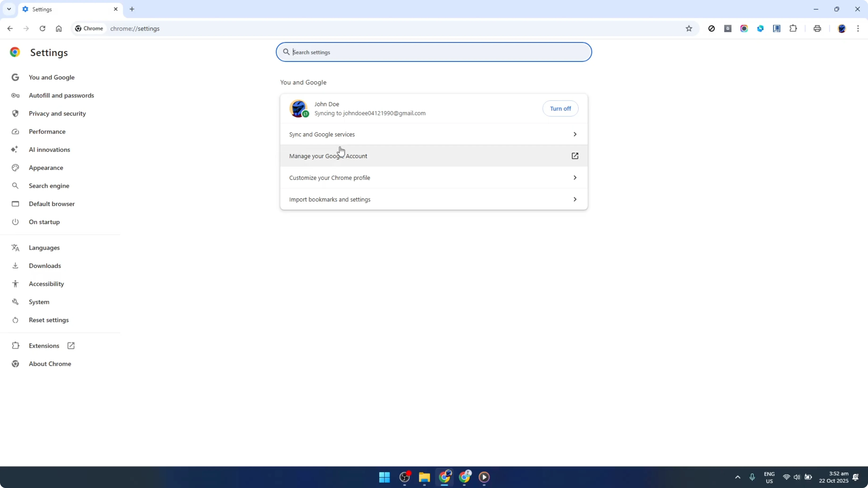The image size is (868, 488).
Task: Click the printer icon in the toolbar
Action: pyautogui.click(x=817, y=28)
